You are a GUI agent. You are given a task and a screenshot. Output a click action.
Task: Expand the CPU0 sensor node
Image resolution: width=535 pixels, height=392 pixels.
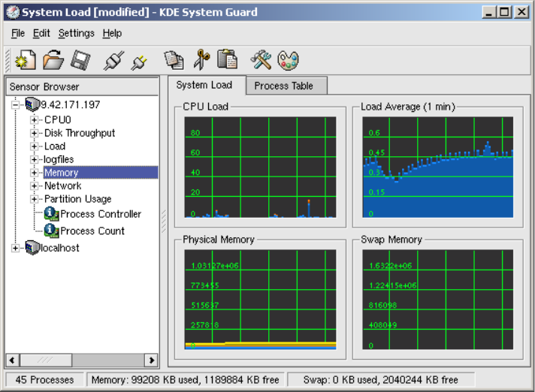pyautogui.click(x=34, y=120)
